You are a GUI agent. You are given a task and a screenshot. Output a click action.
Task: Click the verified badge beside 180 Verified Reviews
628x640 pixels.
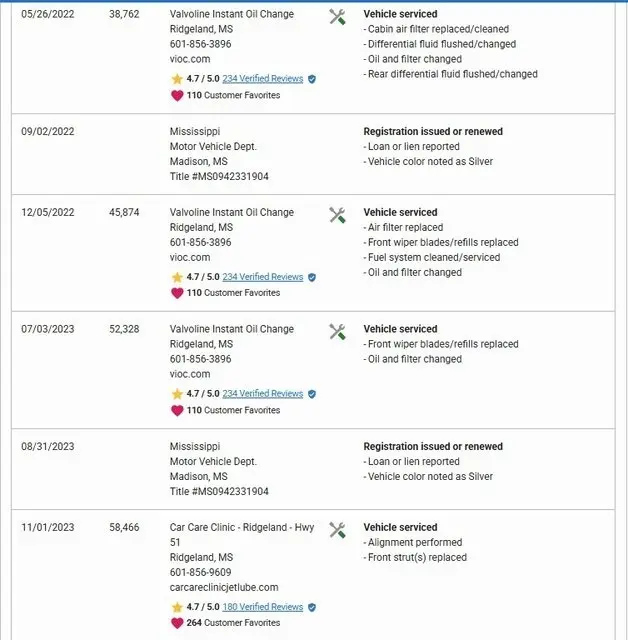[x=312, y=607]
